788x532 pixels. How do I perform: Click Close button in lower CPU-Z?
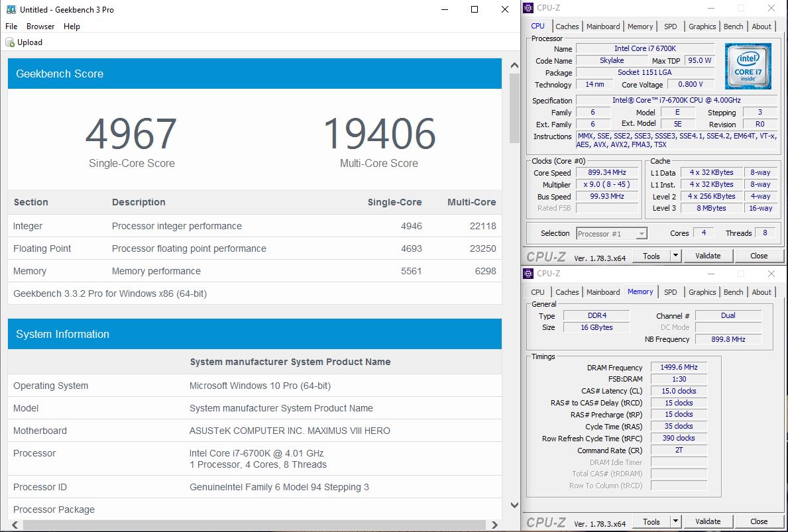point(759,522)
